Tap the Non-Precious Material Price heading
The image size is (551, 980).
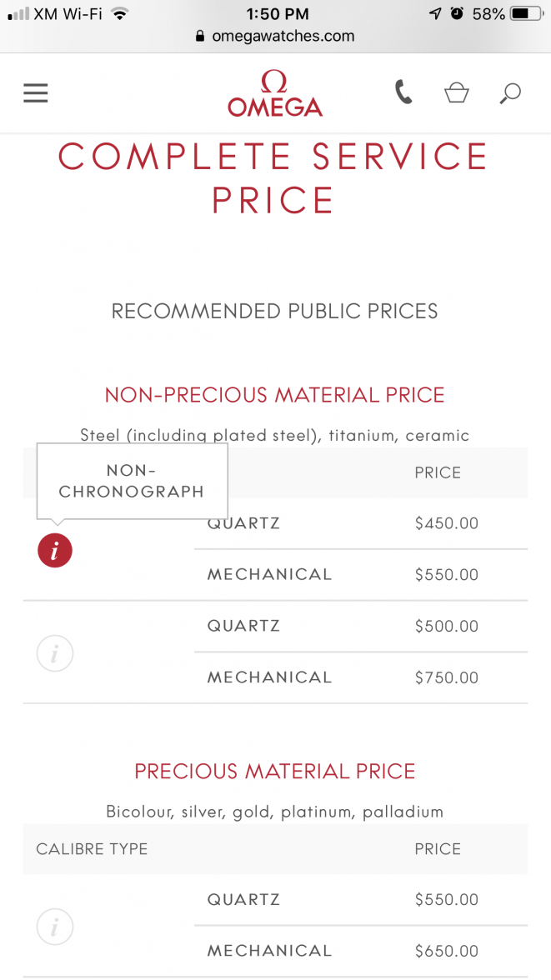point(275,395)
